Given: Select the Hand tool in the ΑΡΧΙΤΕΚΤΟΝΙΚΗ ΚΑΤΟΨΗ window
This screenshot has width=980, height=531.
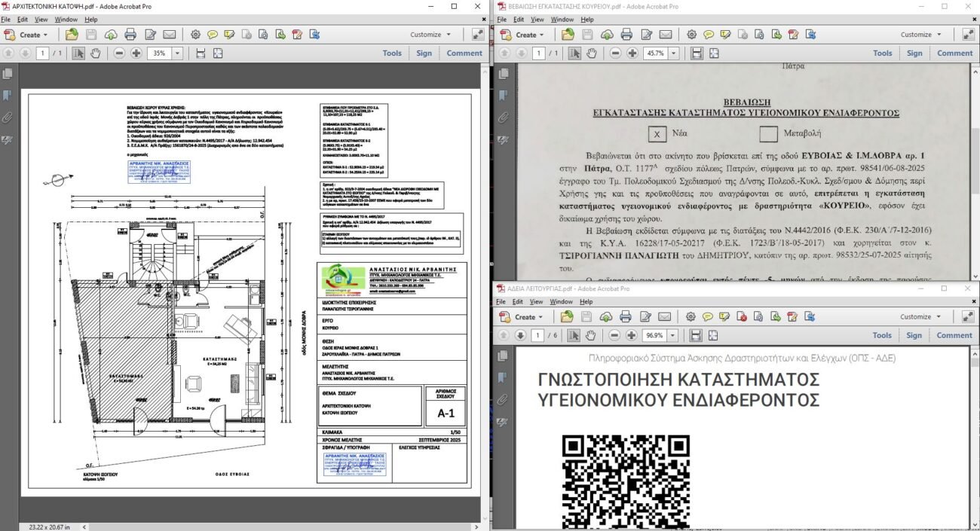Looking at the screenshot, I should click(96, 53).
